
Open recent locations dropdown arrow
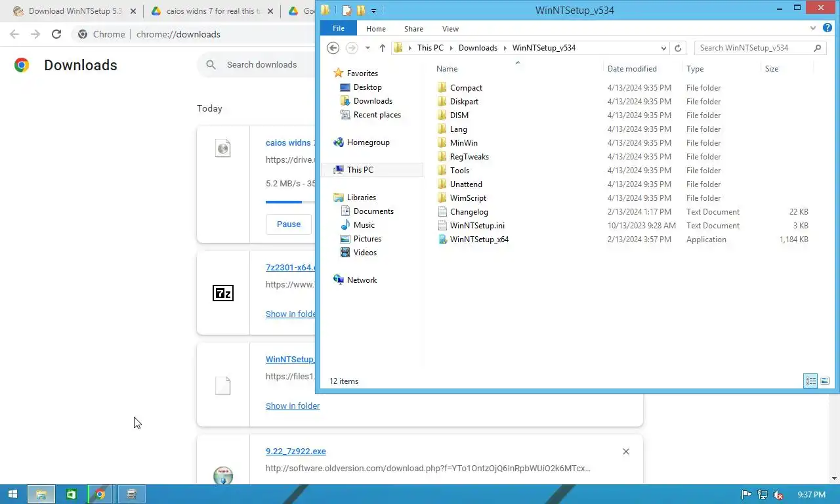(367, 48)
